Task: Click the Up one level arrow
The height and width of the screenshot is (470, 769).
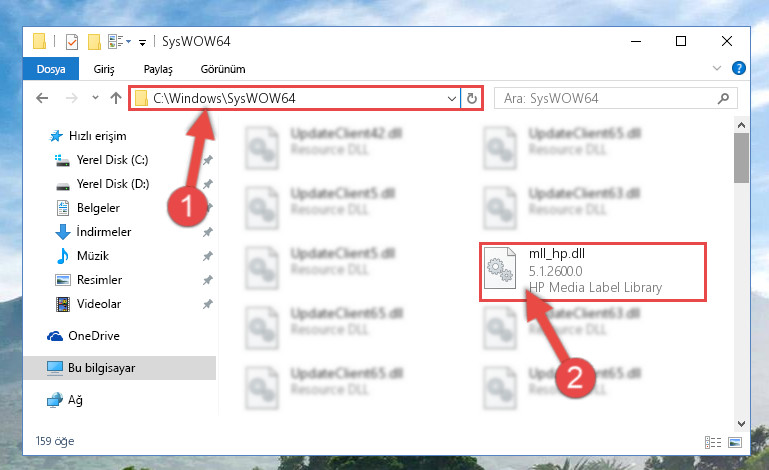Action: pos(116,98)
